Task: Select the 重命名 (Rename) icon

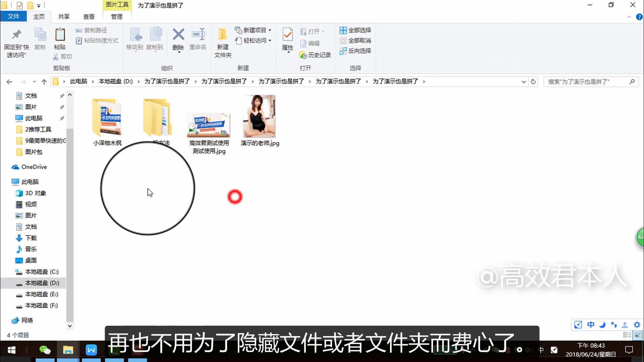Action: [x=198, y=40]
